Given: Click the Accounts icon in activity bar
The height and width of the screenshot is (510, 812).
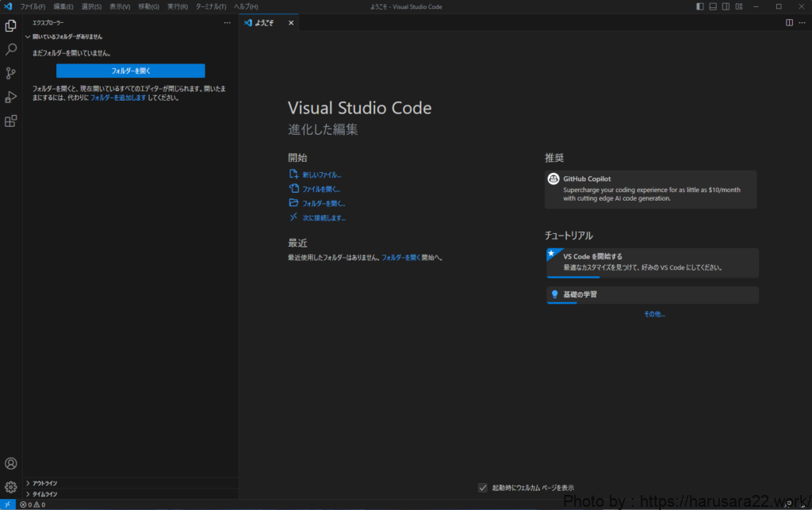Looking at the screenshot, I should pyautogui.click(x=11, y=463).
